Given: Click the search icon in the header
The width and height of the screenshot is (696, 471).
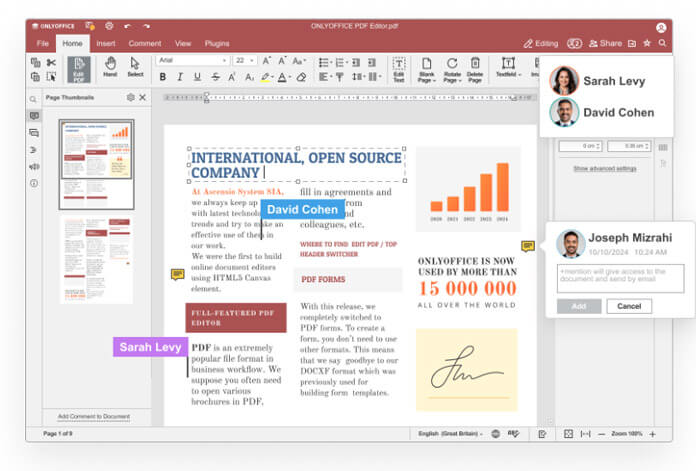Looking at the screenshot, I should [662, 43].
